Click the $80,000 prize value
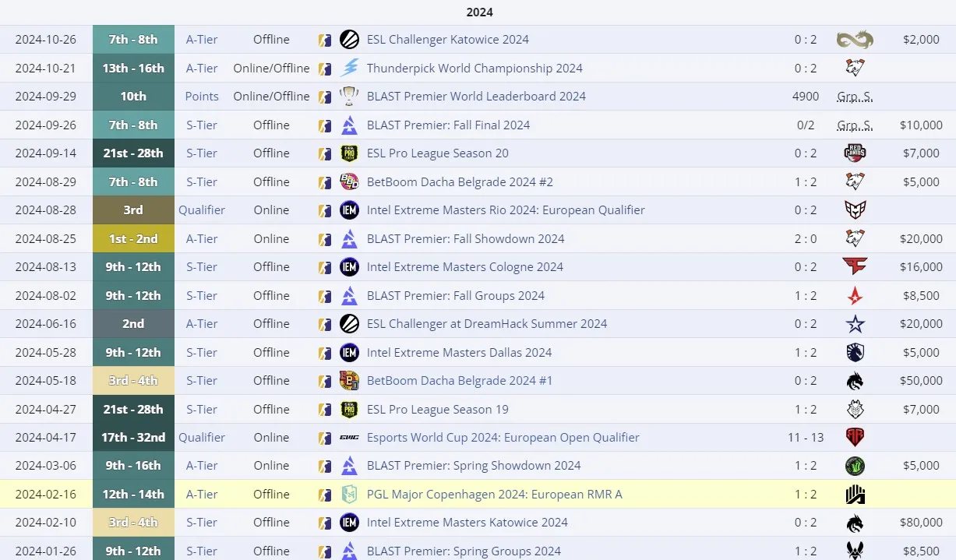The image size is (956, 560). 921,523
